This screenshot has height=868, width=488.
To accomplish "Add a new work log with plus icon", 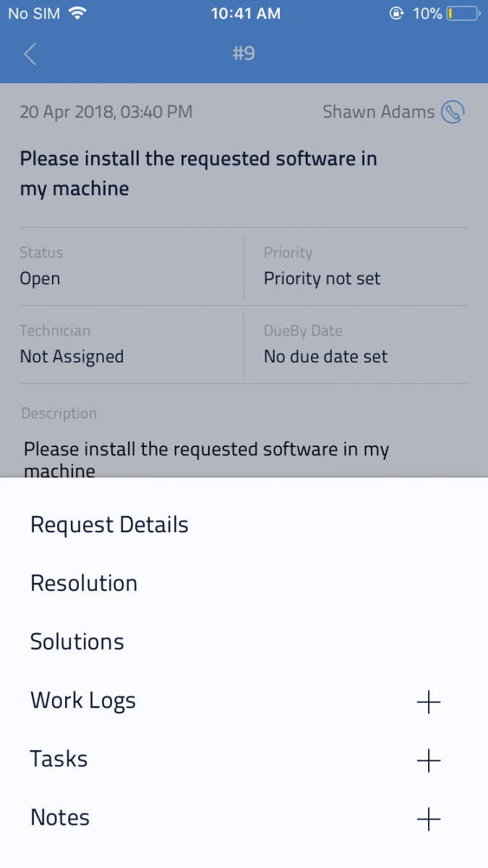I will [x=429, y=702].
